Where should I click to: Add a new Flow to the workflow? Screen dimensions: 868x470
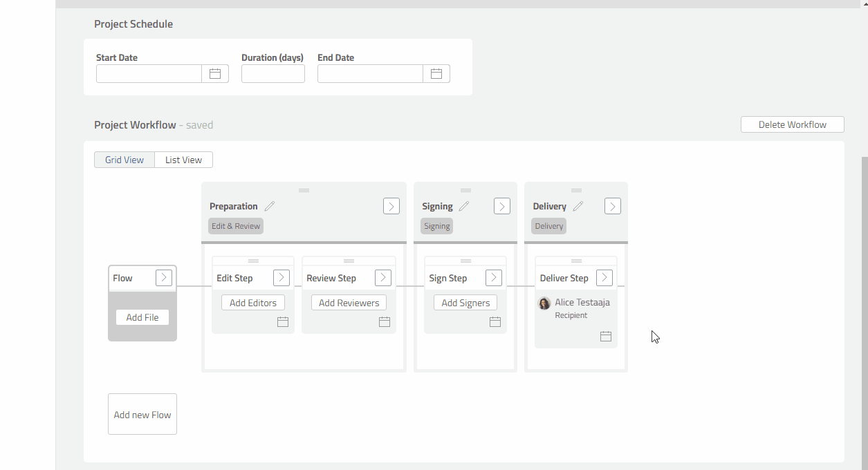click(142, 413)
